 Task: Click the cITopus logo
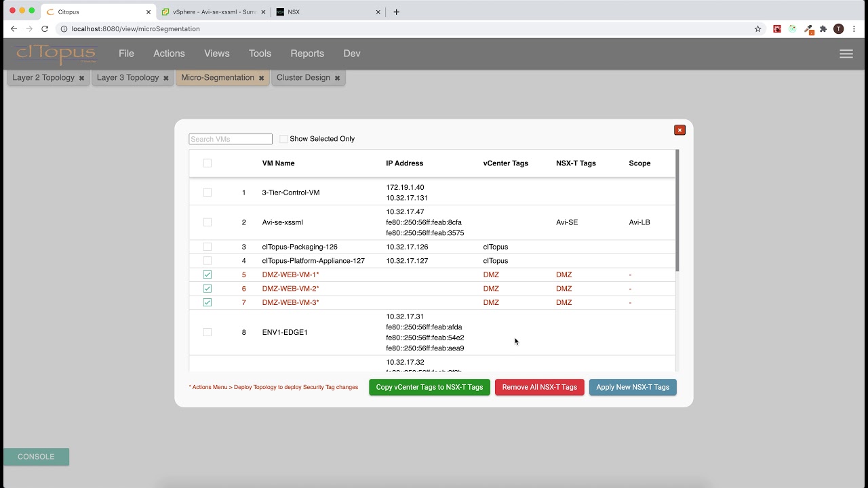click(x=56, y=54)
